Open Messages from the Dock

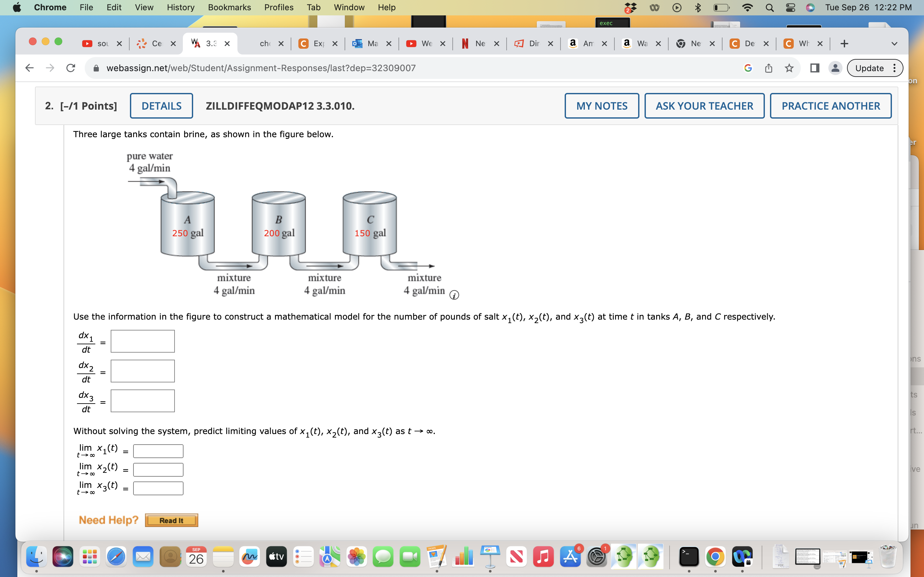(x=383, y=557)
